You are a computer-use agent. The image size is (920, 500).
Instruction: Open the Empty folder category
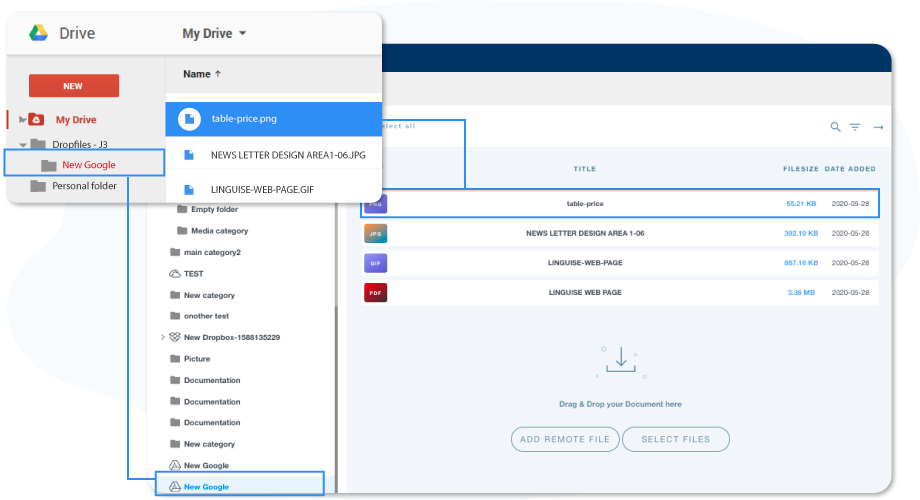pyautogui.click(x=214, y=210)
